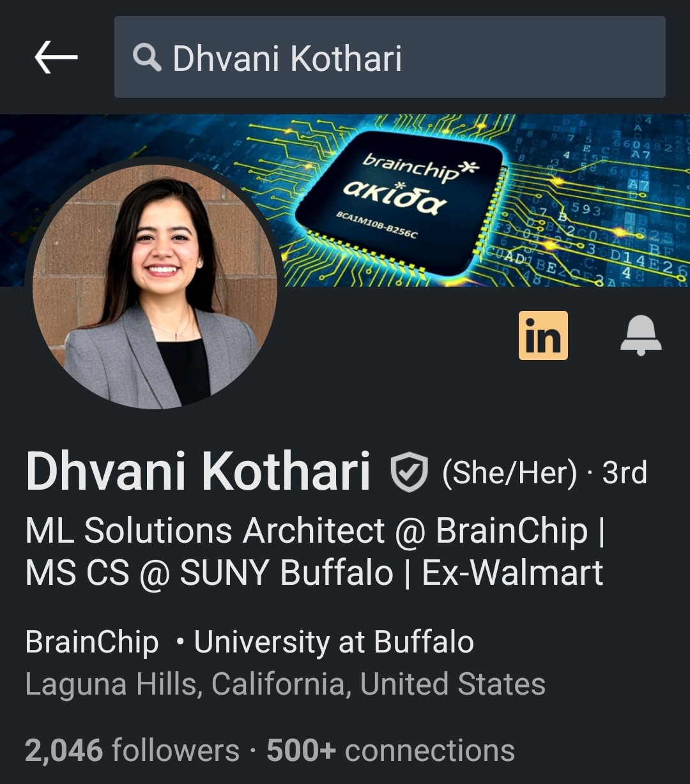The image size is (690, 784).
Task: View the BrainChip Akida cover banner
Action: coord(345,200)
